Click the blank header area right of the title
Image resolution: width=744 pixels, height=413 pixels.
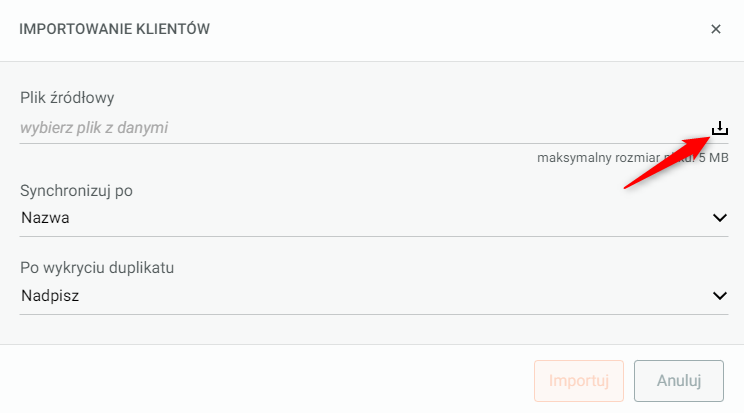click(x=450, y=29)
